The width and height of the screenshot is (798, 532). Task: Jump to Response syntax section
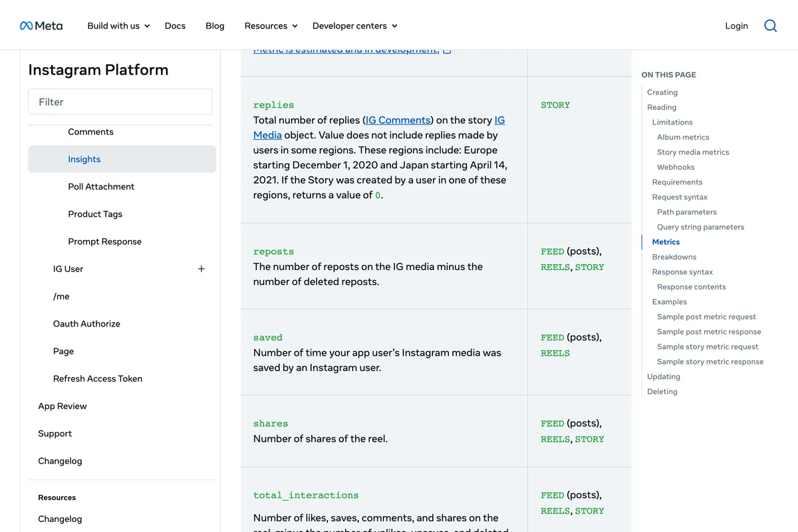pyautogui.click(x=682, y=272)
